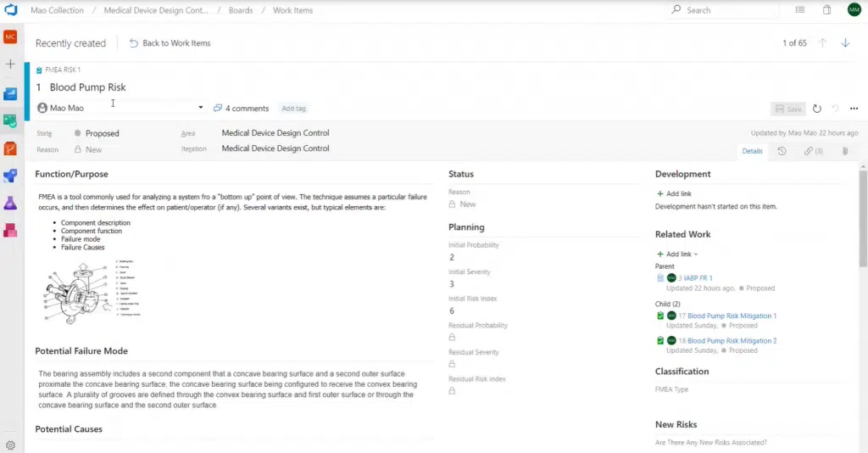Open the marketplace shopping bag icon

[826, 10]
